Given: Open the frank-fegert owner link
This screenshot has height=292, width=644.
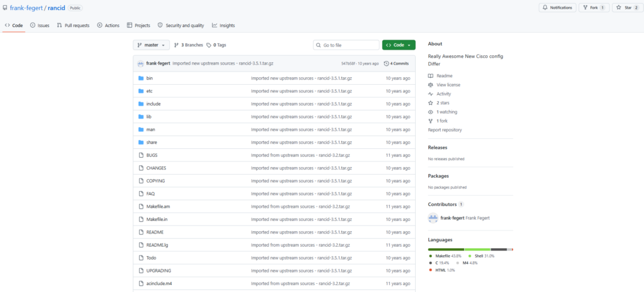Looking at the screenshot, I should (26, 8).
